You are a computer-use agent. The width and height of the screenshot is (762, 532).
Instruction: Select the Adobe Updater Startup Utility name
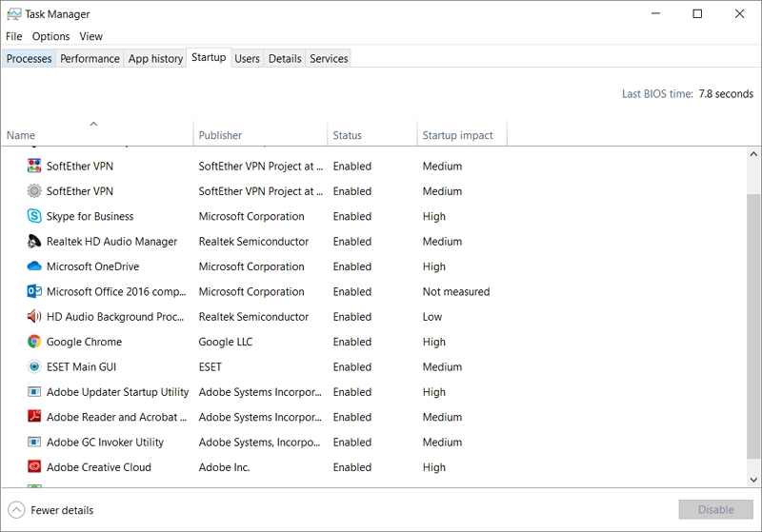[117, 392]
